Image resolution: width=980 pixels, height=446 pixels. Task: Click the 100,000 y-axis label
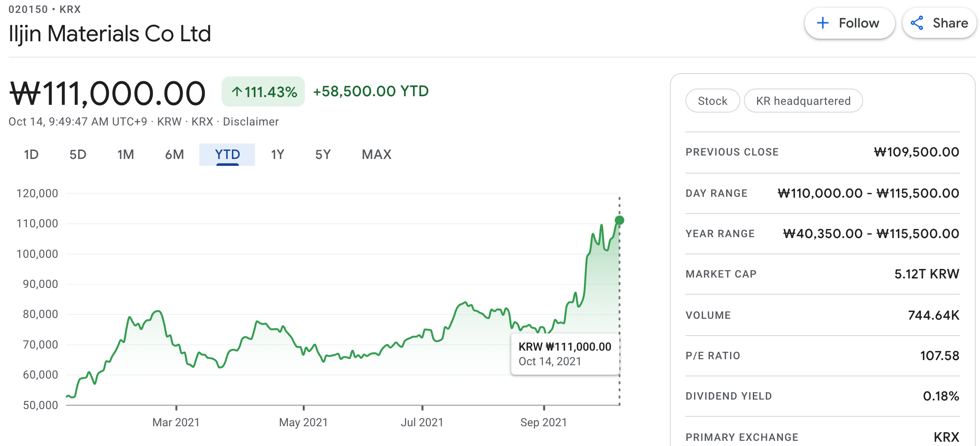coord(37,254)
